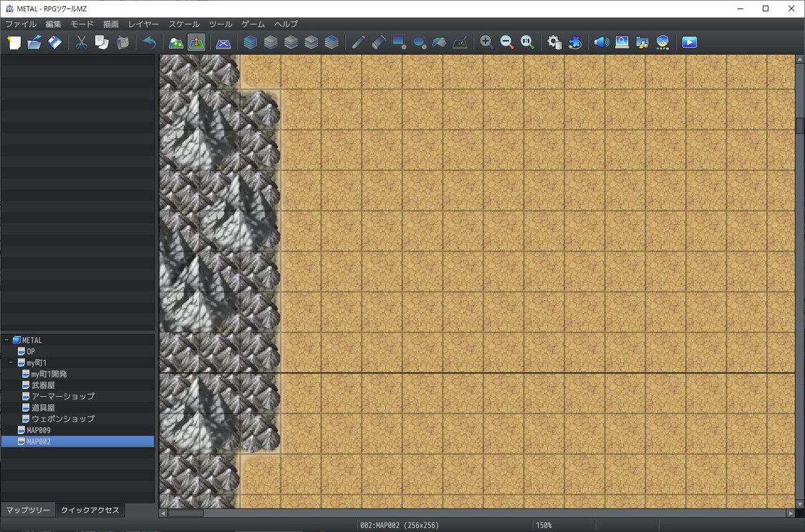Open the Sound Test speaker icon
Image resolution: width=805 pixels, height=532 pixels.
tap(602, 42)
